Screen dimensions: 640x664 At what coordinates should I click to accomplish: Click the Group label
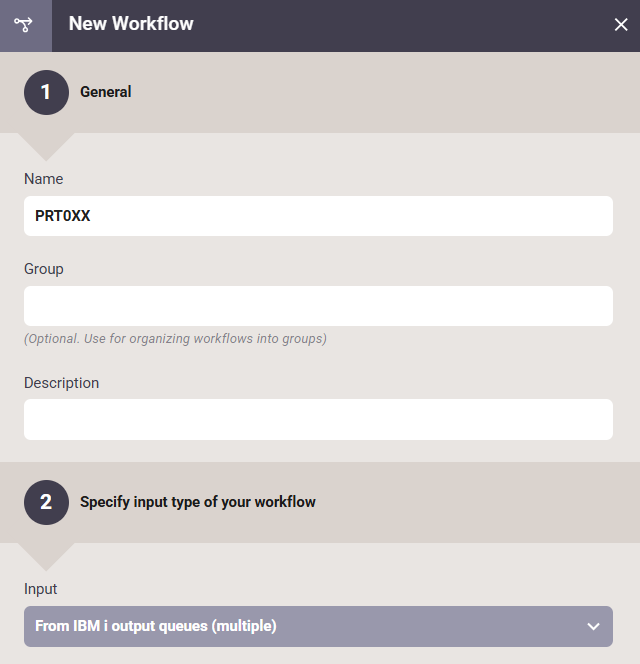click(x=44, y=269)
